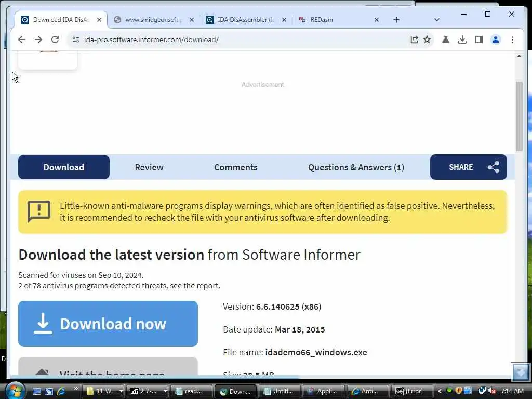Switch to the Anti... IE taskbar window
This screenshot has width=532, height=399.
tap(368, 391)
